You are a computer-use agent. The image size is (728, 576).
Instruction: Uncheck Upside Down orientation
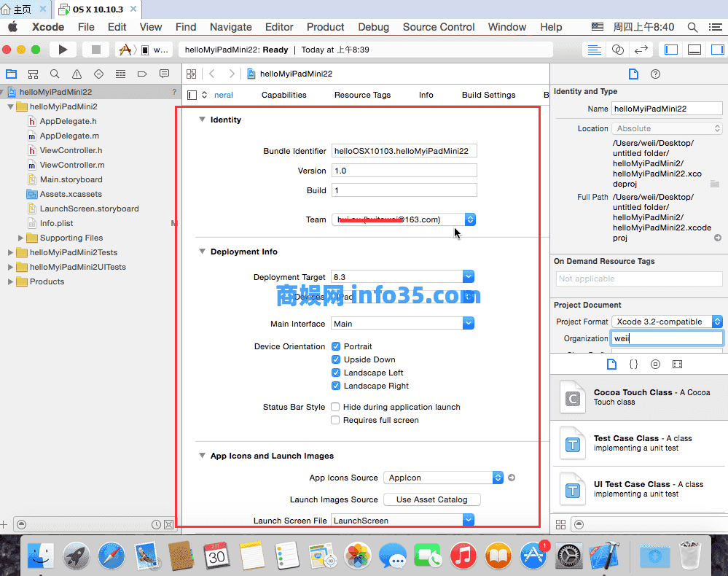tap(336, 359)
